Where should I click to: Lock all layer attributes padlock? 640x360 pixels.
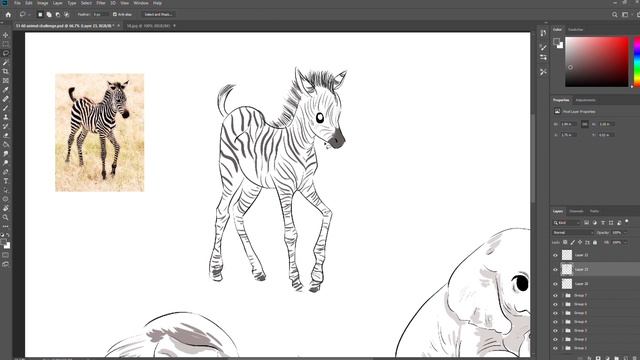pyautogui.click(x=595, y=242)
